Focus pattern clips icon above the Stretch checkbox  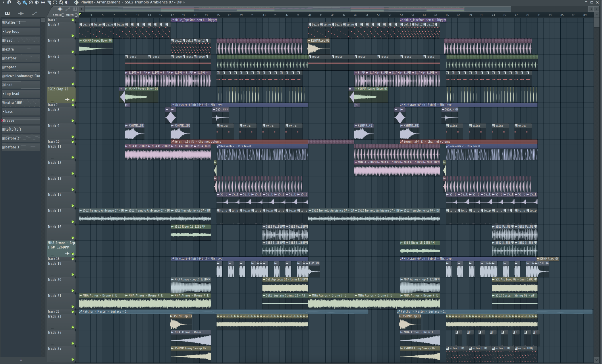point(75,9)
